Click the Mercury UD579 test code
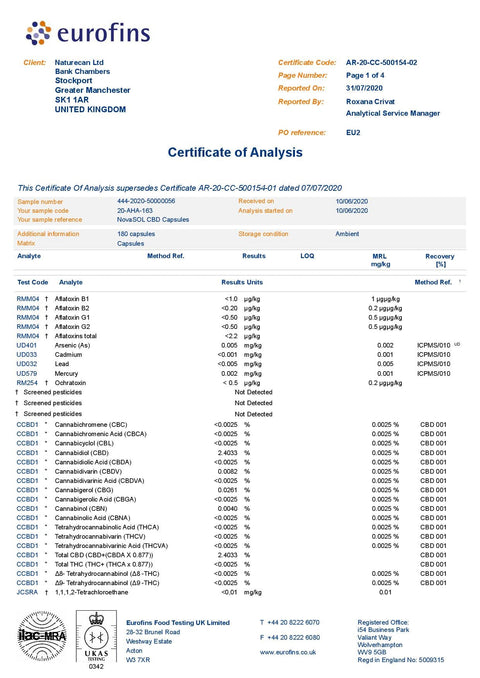Viewport: 480px width, 678px height. (27, 374)
